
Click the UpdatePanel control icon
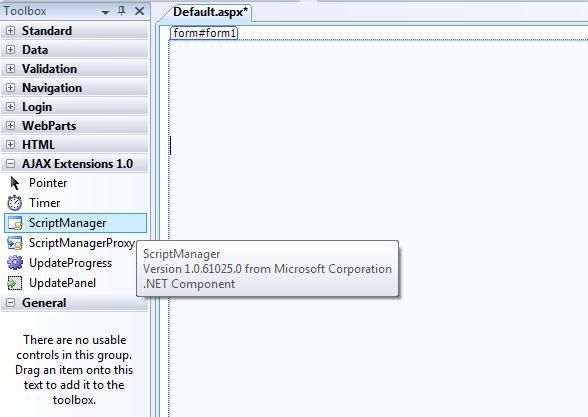15,283
